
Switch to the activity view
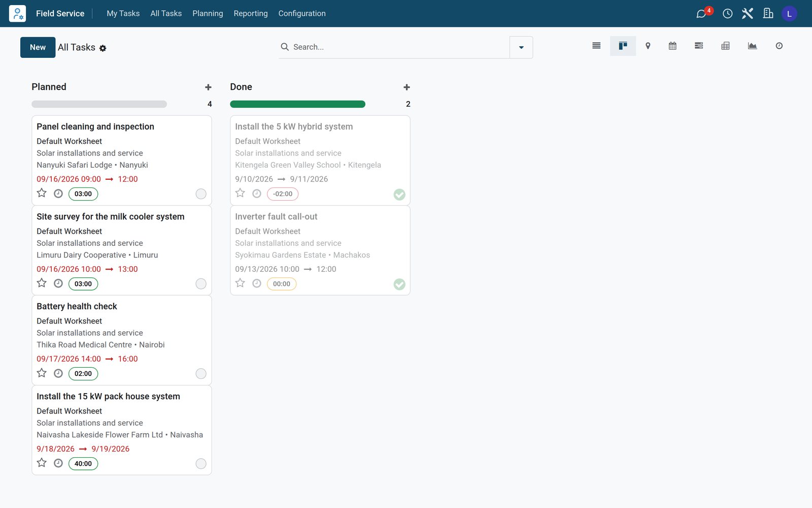pyautogui.click(x=779, y=46)
